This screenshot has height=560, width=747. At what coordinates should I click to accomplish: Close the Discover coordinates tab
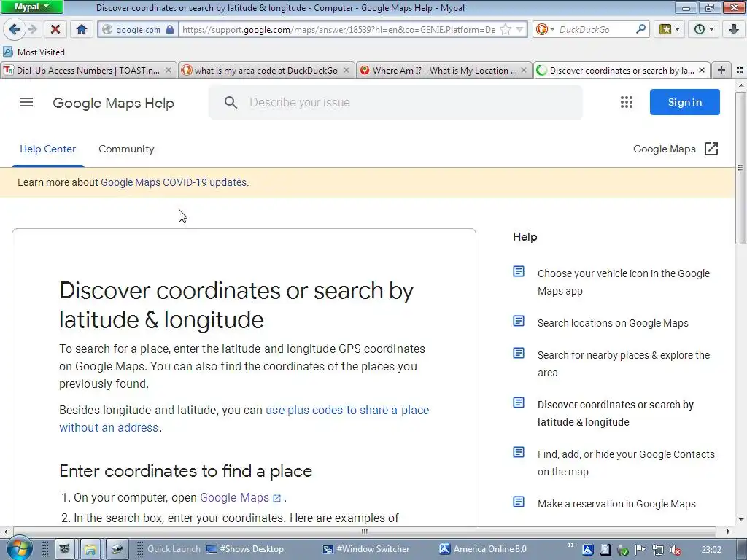click(x=702, y=70)
